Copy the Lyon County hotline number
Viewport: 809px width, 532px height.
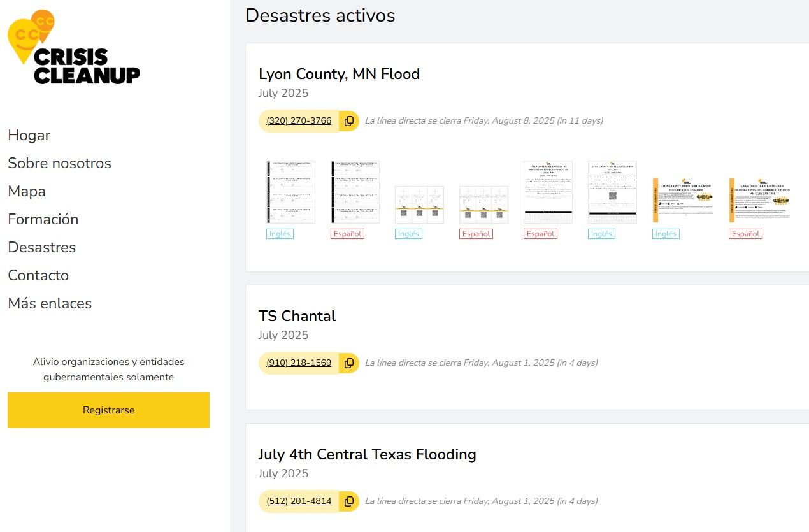(349, 121)
